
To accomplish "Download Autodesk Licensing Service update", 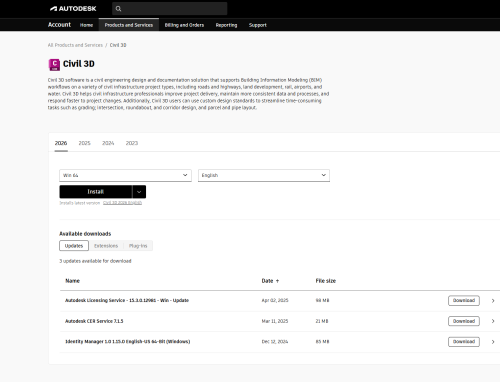I will [x=464, y=300].
